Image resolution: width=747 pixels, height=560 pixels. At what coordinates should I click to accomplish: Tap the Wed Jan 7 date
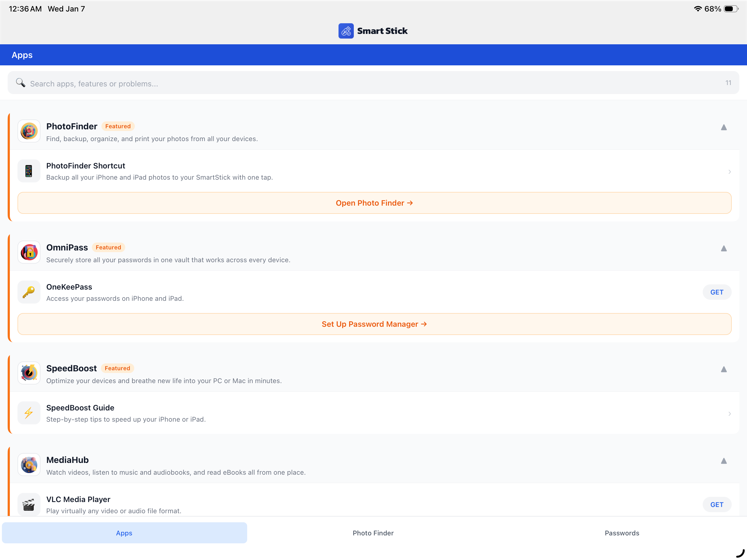click(66, 9)
